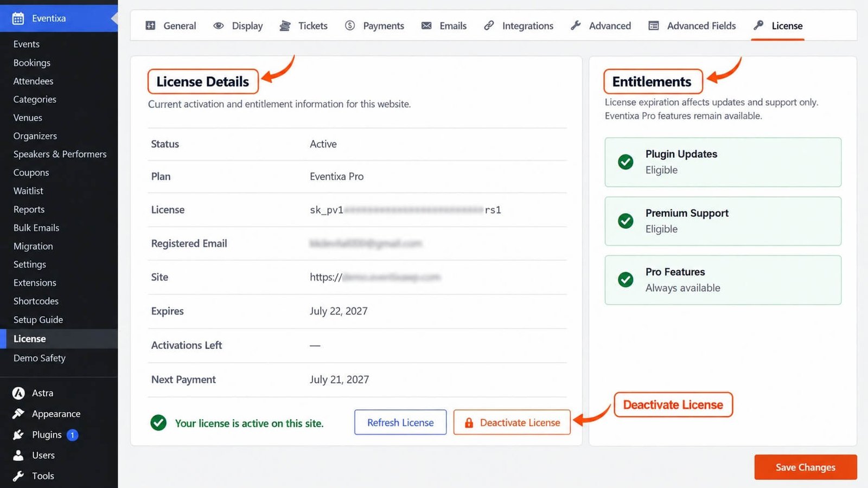Select the Emails tab
Image resolution: width=868 pixels, height=488 pixels.
pos(444,25)
